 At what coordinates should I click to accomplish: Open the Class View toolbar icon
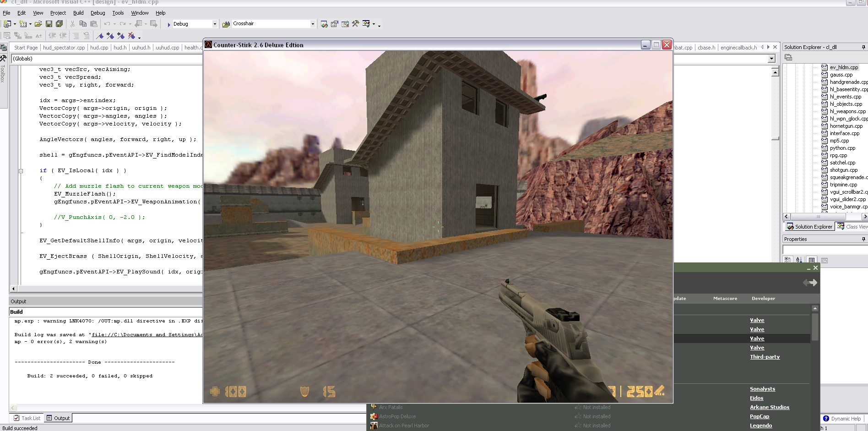(366, 24)
